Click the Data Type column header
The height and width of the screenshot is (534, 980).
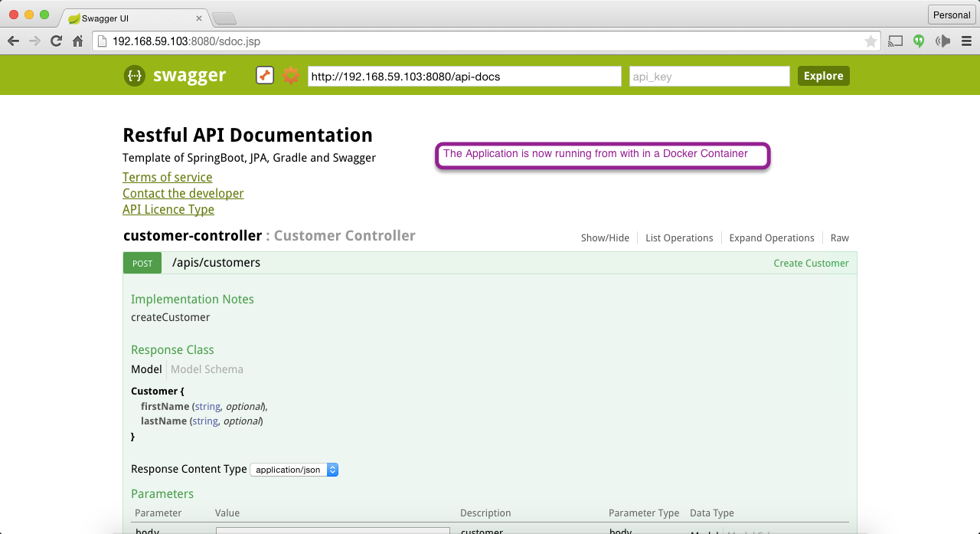pos(712,513)
